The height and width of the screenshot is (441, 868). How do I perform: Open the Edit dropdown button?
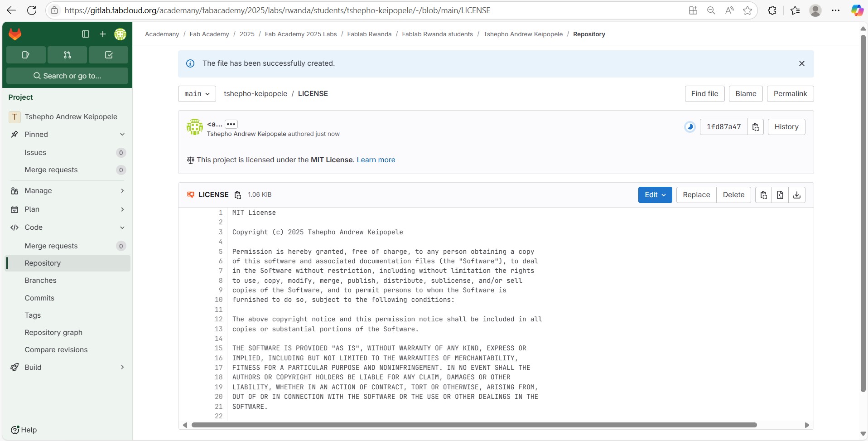pos(655,195)
